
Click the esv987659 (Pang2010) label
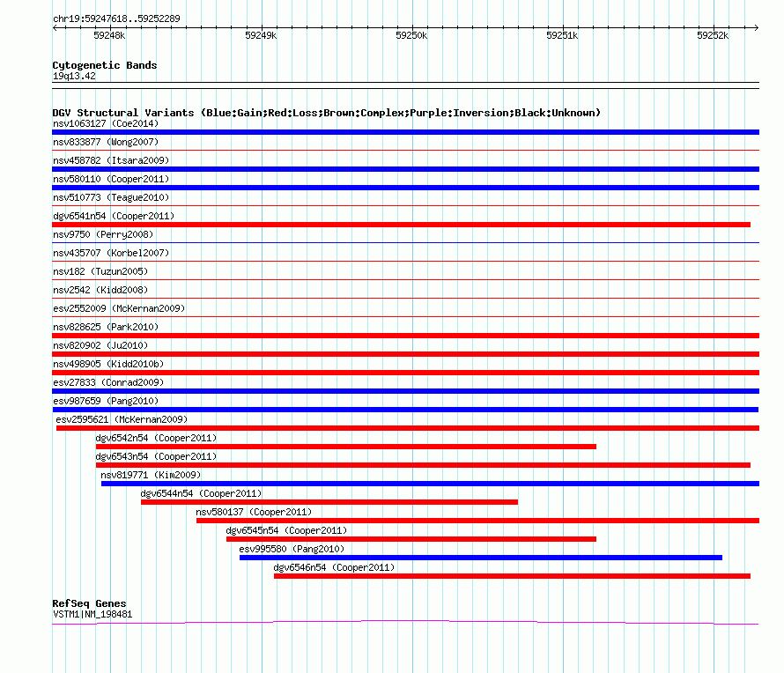[106, 401]
